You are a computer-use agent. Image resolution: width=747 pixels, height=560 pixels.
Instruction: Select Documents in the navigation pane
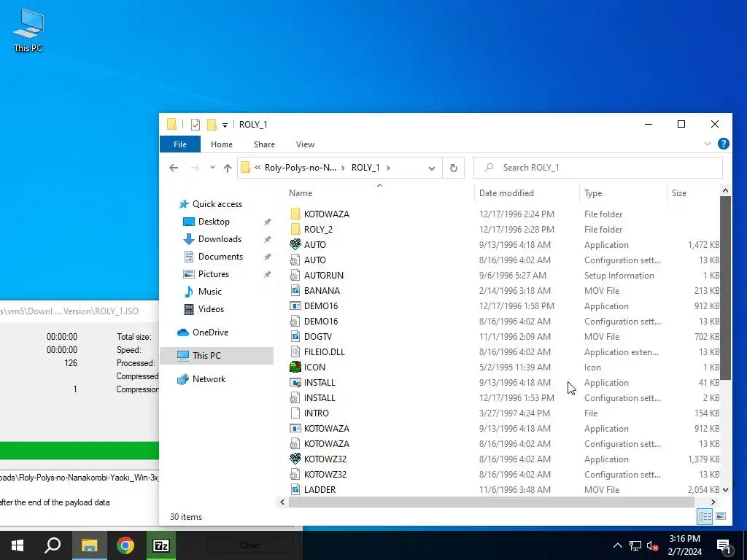coord(220,257)
